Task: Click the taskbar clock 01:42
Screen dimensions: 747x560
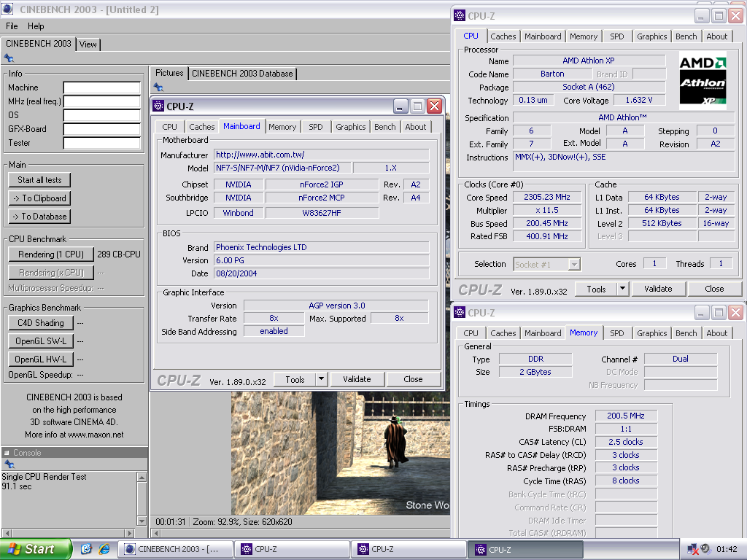Action: [x=727, y=549]
